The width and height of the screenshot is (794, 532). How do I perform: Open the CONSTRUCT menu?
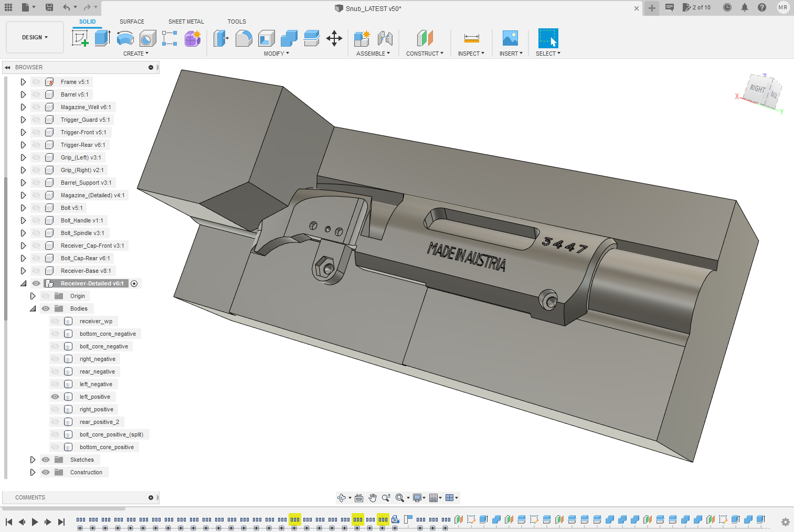click(x=425, y=54)
